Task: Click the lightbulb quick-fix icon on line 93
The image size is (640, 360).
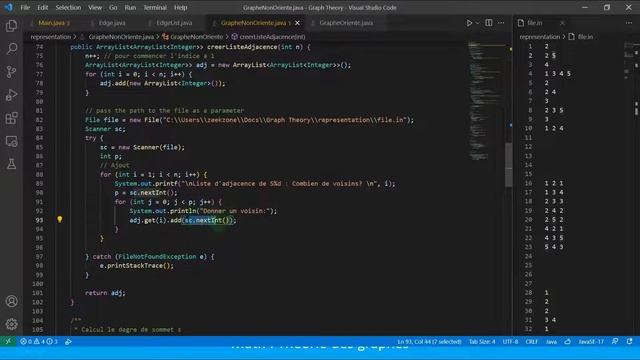Action: tap(60, 220)
